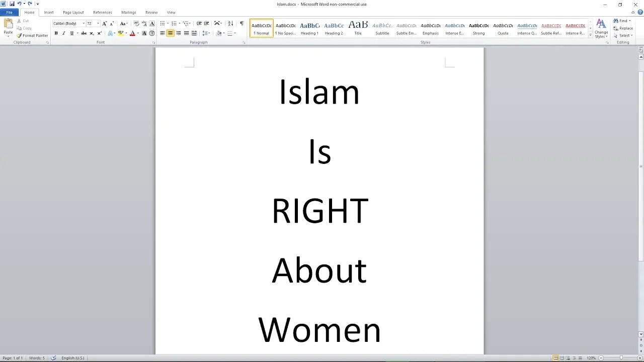Apply the Intense Quote style
This screenshot has width=644, height=362.
click(527, 29)
